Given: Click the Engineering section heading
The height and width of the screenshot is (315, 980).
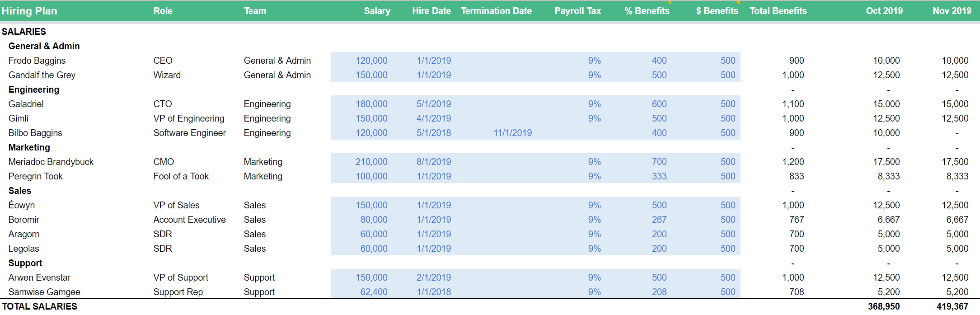Looking at the screenshot, I should tap(34, 89).
